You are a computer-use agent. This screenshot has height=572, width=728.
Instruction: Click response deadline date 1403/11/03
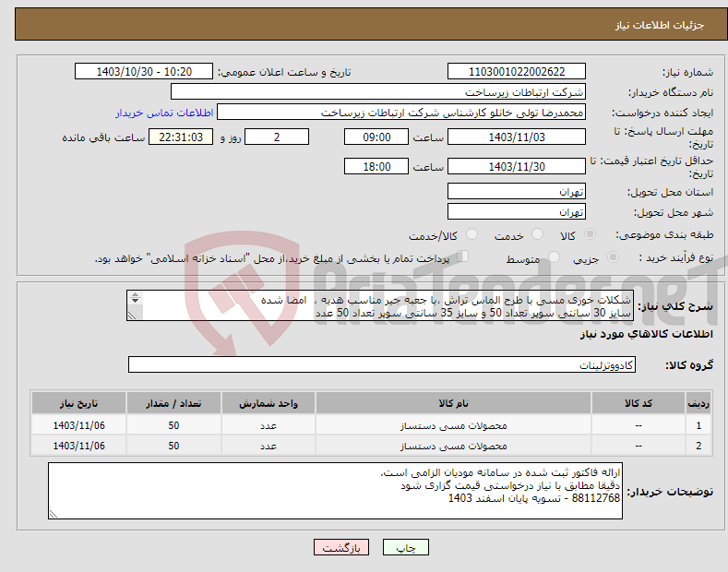[x=517, y=137]
